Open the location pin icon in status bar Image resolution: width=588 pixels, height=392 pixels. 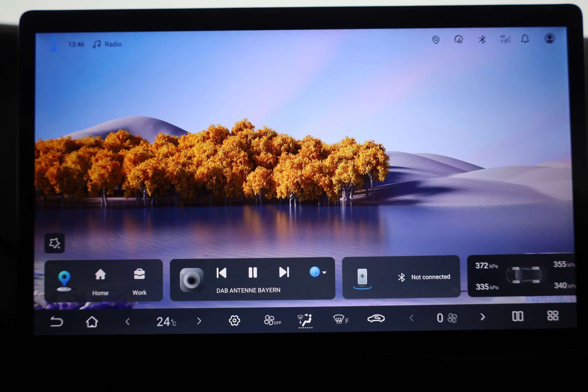point(435,40)
